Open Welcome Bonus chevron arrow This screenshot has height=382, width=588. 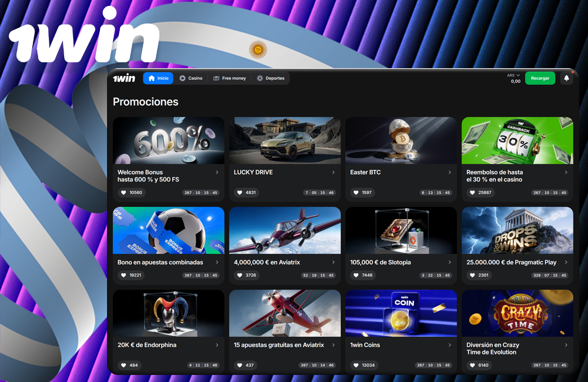coord(217,172)
